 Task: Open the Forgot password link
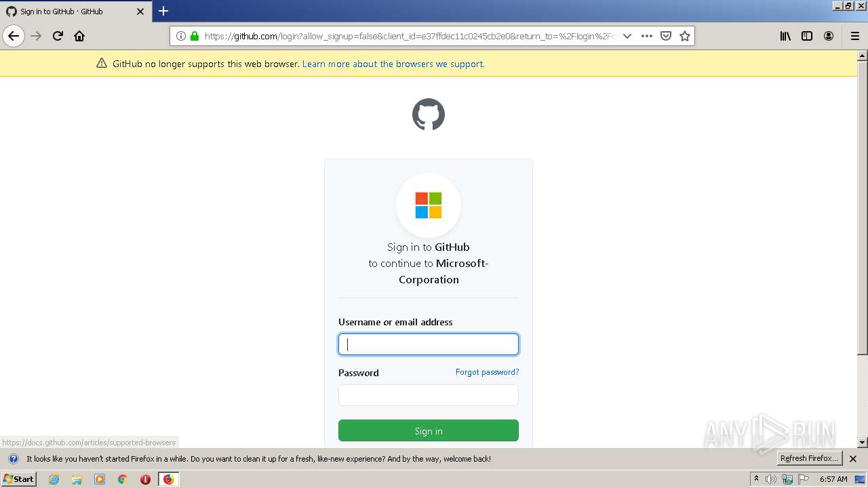point(487,372)
